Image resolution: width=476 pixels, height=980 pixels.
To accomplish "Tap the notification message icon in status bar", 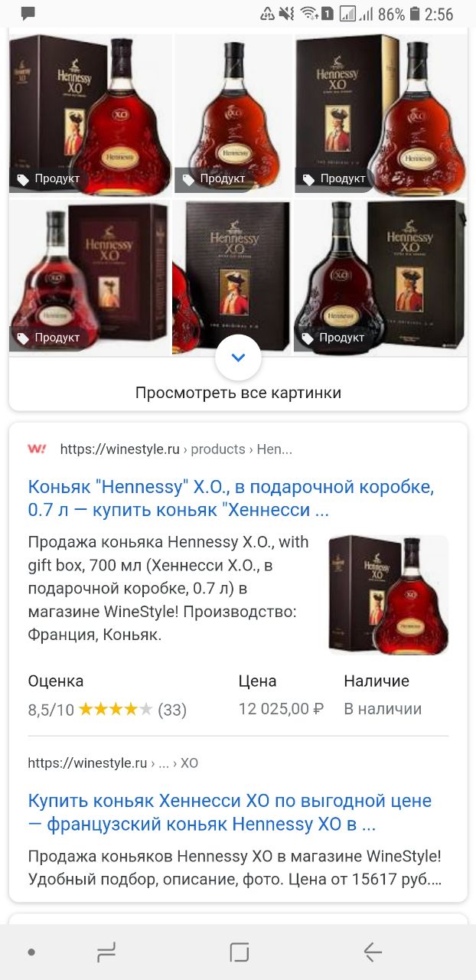I will click(x=28, y=14).
